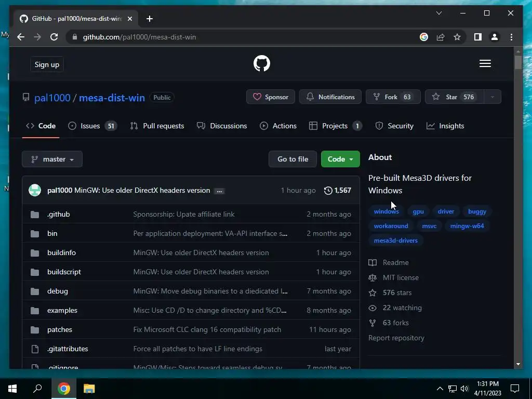The width and height of the screenshot is (532, 399).
Task: Open mesa-dist-win repository name link
Action: [112, 98]
